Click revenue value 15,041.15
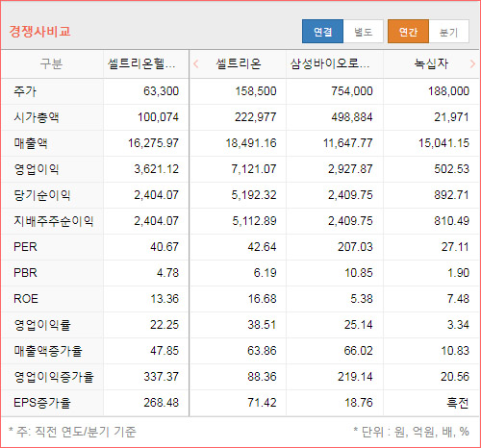 point(443,143)
